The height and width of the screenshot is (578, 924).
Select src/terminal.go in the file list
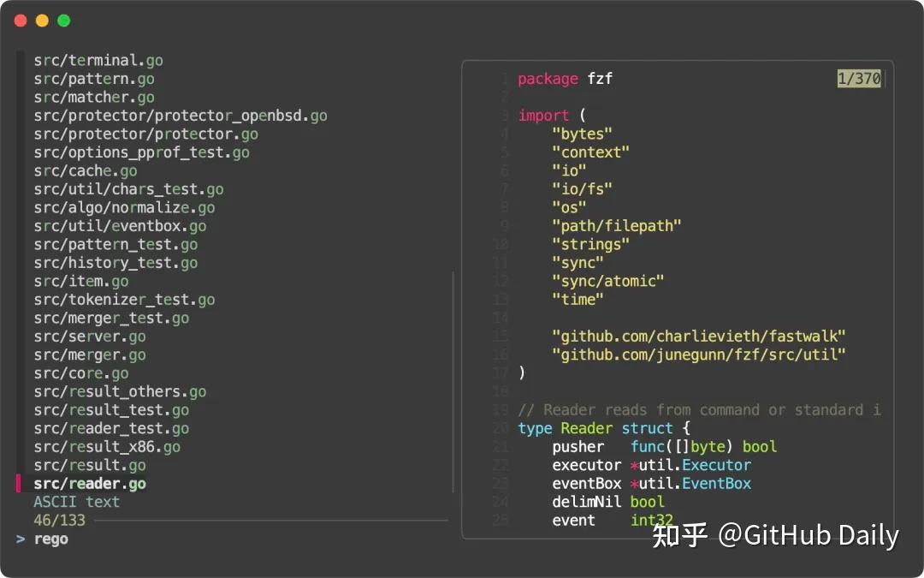[98, 61]
